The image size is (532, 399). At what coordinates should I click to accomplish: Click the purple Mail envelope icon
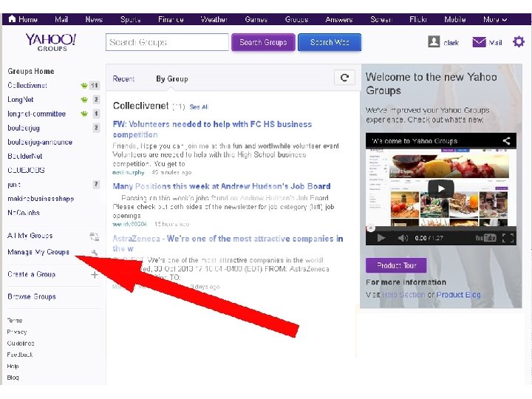click(x=479, y=42)
